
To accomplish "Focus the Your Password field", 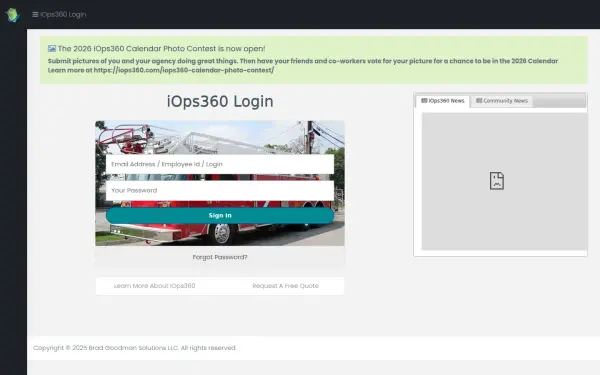I will [x=220, y=191].
